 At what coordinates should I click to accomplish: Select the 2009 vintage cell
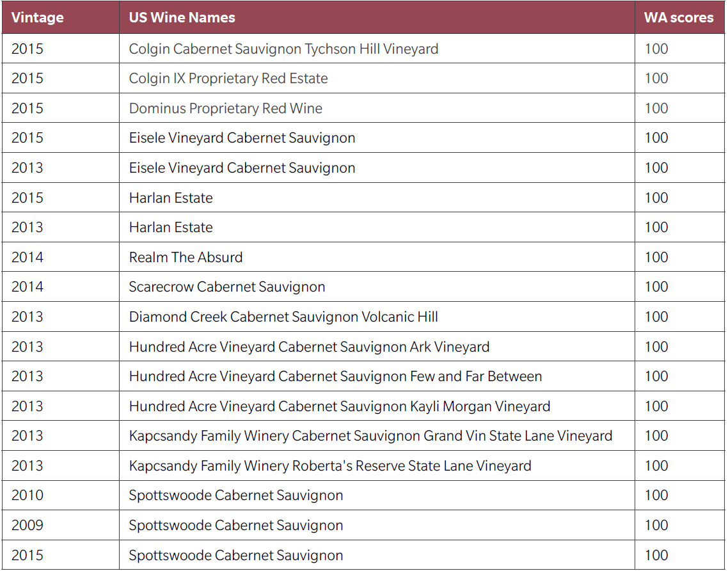(28, 526)
